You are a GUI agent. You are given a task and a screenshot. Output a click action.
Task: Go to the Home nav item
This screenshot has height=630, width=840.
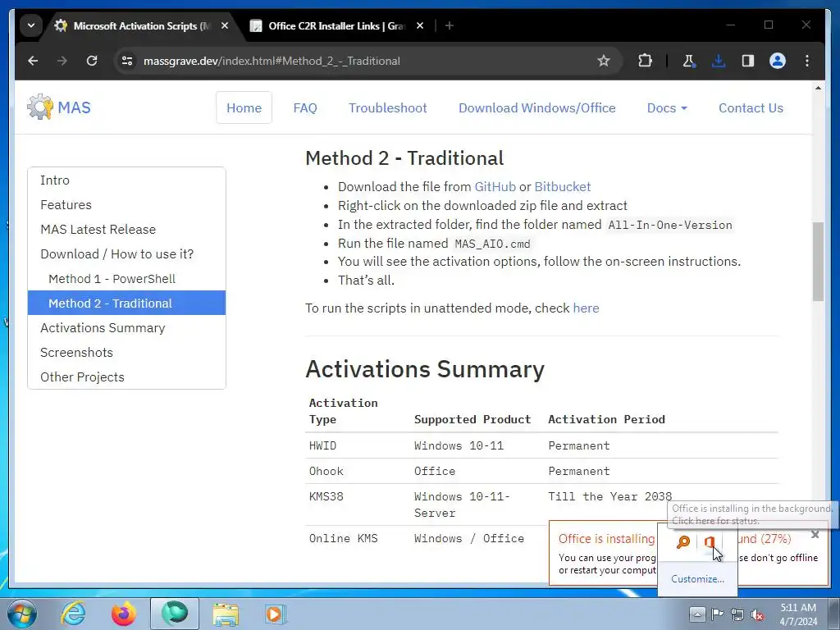click(244, 107)
